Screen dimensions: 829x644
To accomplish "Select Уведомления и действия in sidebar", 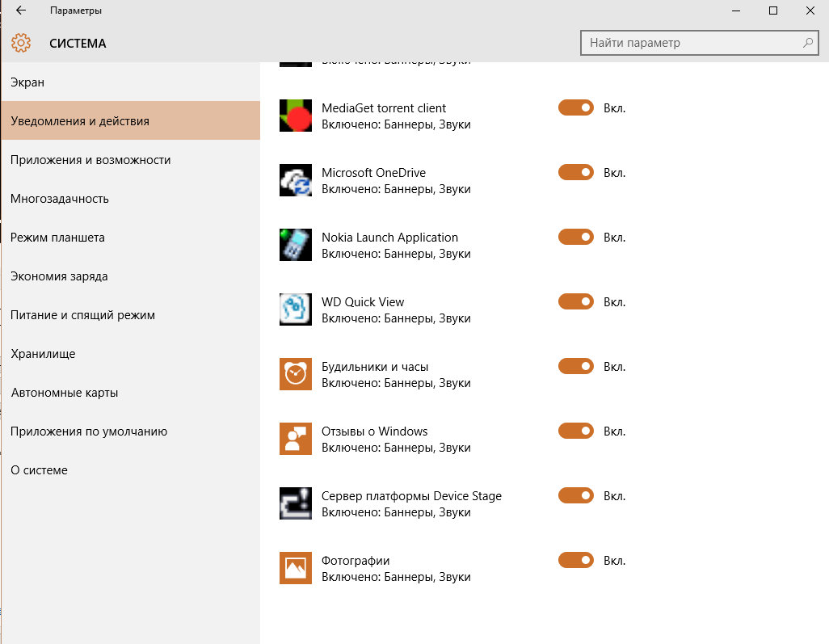I will click(x=131, y=120).
